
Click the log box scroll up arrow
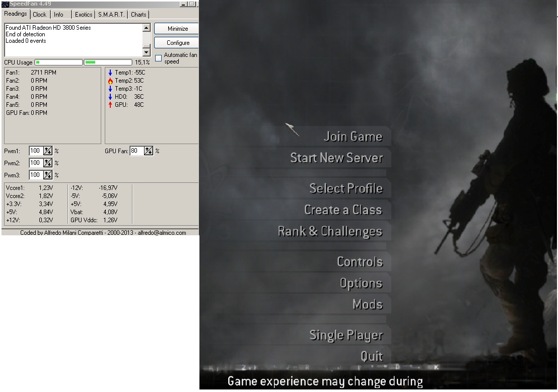(146, 28)
